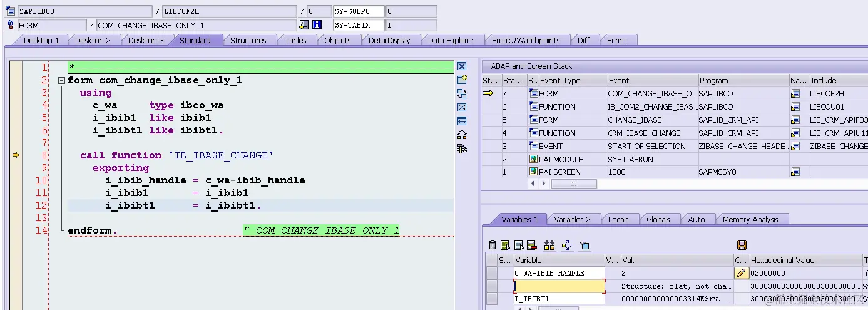Click the full screen tool icon

[x=462, y=107]
